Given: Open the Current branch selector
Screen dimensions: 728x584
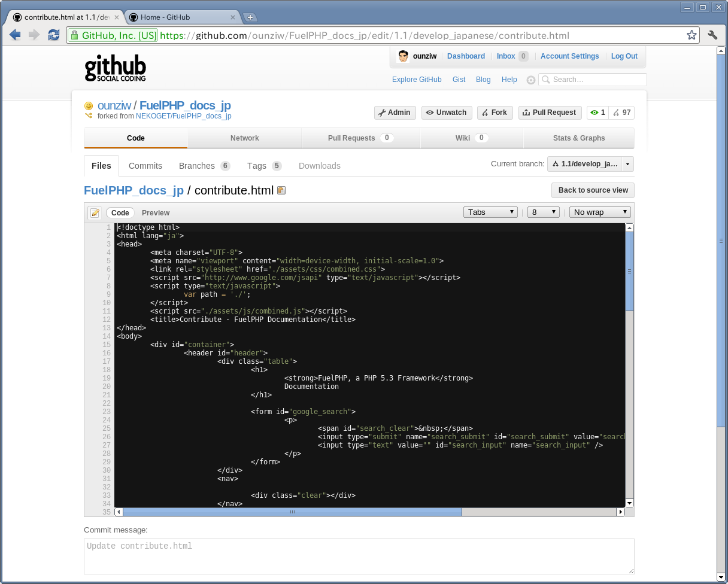Looking at the screenshot, I should point(590,164).
